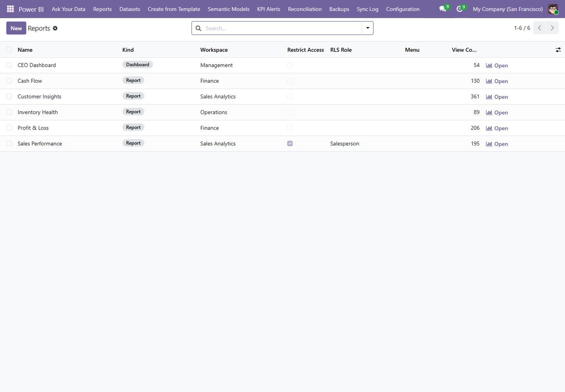Open optional columns adjust icon
Viewport: 565px width, 392px height.
pyautogui.click(x=558, y=50)
